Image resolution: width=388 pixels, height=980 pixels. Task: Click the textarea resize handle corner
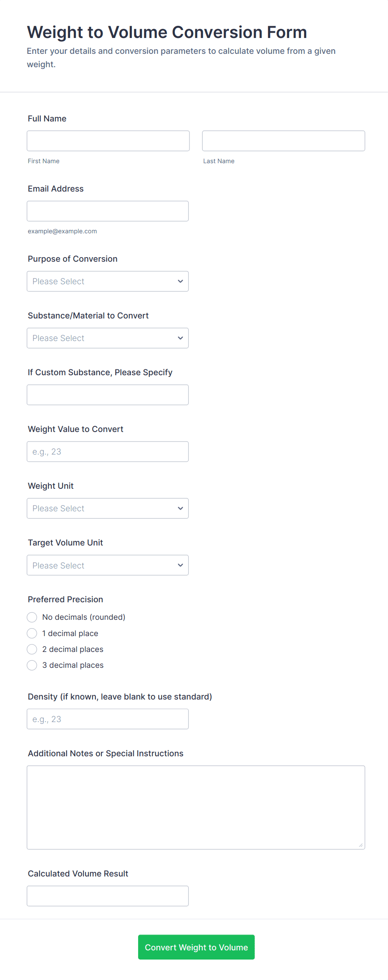(x=361, y=845)
